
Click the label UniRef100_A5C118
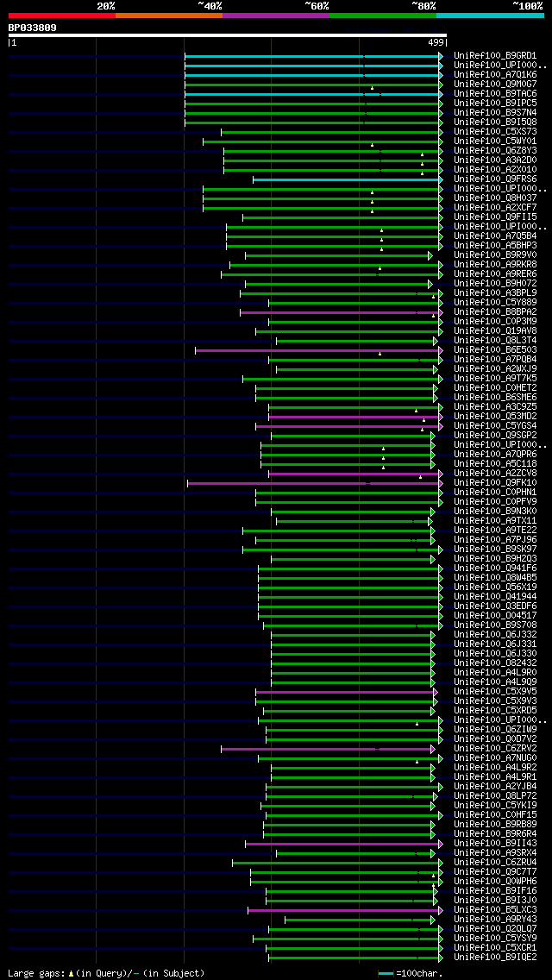click(x=495, y=464)
